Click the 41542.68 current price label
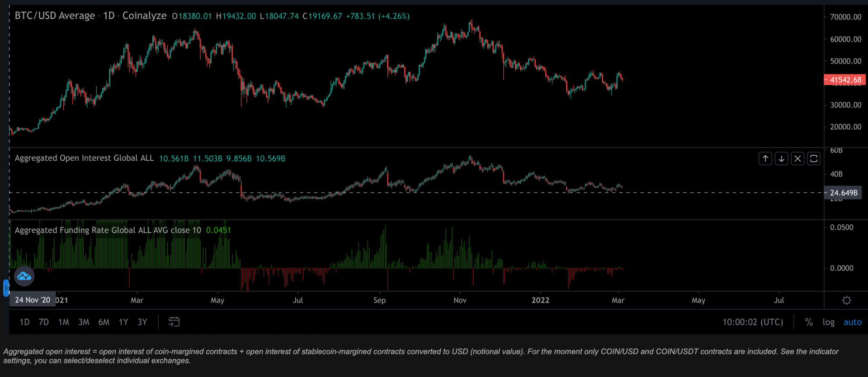 tap(845, 80)
